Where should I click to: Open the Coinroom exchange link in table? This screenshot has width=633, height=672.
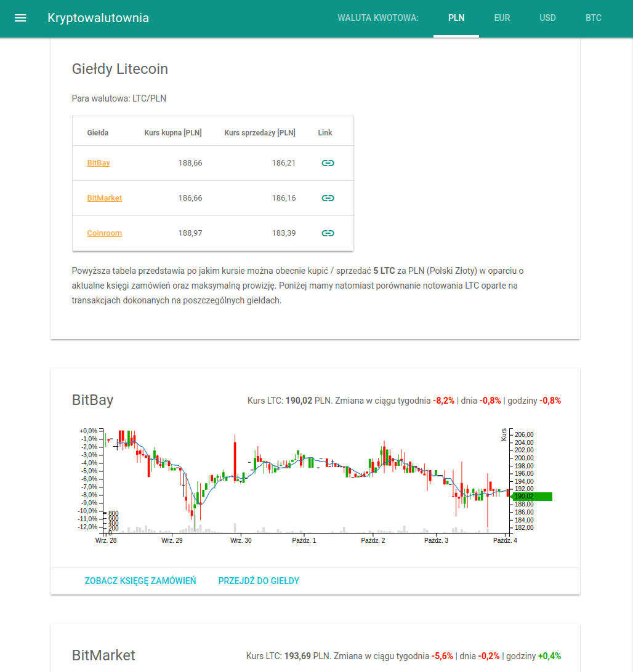coord(104,233)
